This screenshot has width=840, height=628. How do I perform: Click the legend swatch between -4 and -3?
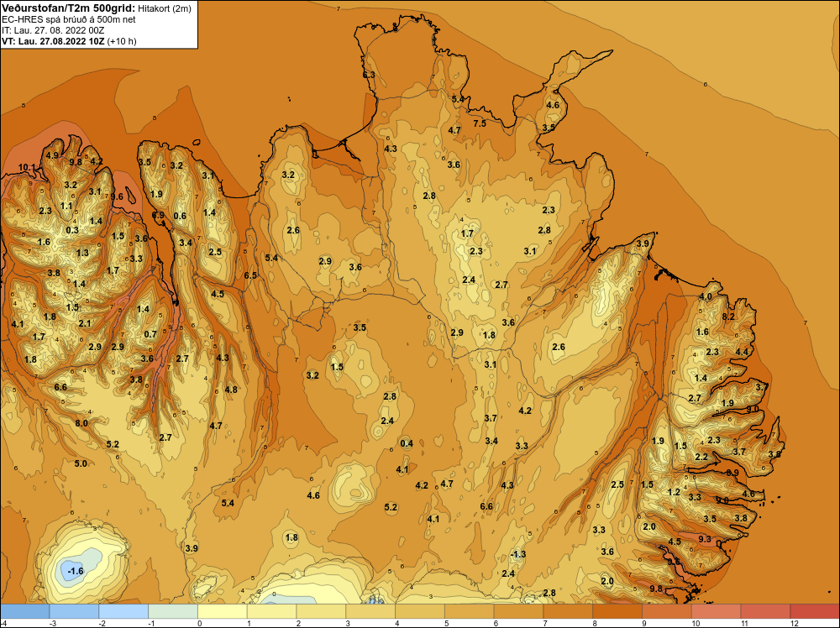[24, 611]
